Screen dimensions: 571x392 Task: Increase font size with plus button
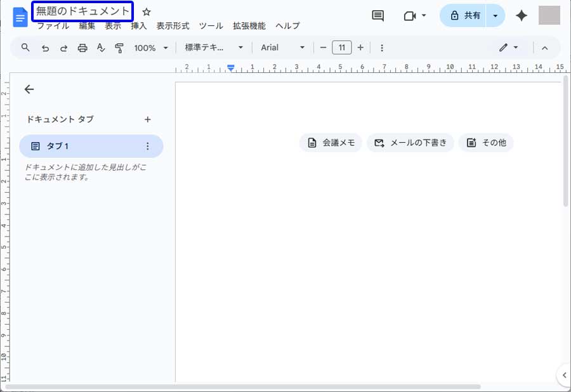[x=360, y=48]
